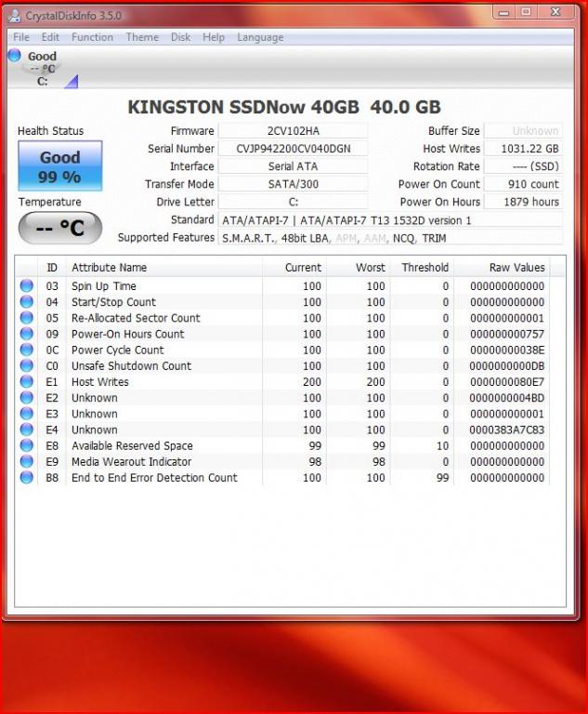588x714 pixels.
Task: Close the CrystalDiskInfo window
Action: (555, 12)
